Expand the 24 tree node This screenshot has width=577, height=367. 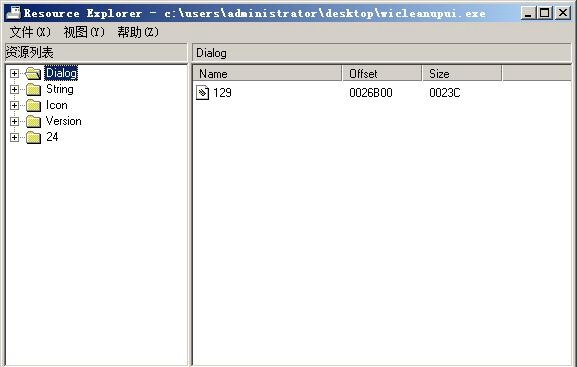[14, 137]
